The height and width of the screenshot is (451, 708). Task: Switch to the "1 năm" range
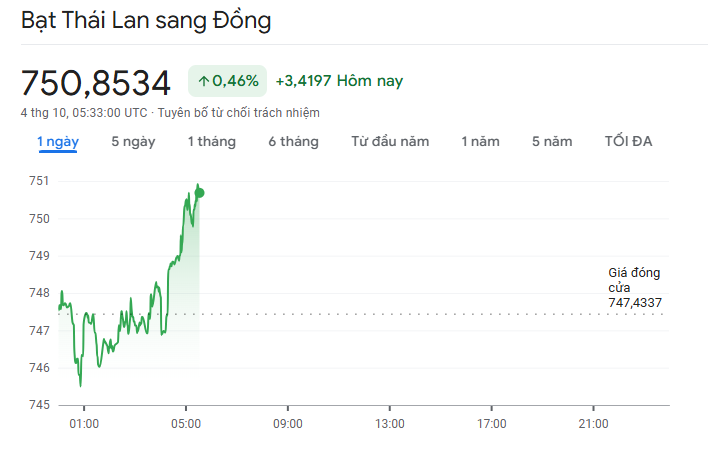(x=480, y=142)
